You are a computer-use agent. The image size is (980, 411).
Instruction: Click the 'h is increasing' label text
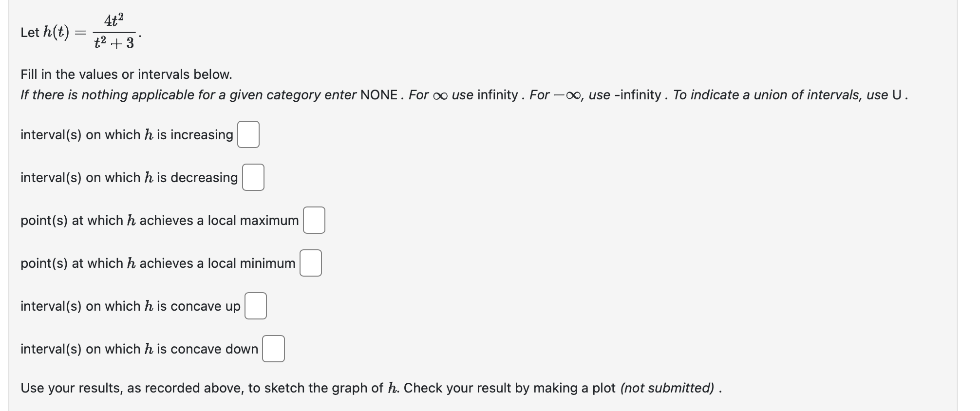pos(189,135)
